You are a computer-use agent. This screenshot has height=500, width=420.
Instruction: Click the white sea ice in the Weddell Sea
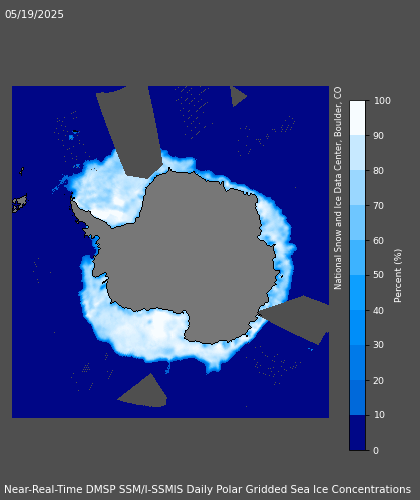coord(107,193)
